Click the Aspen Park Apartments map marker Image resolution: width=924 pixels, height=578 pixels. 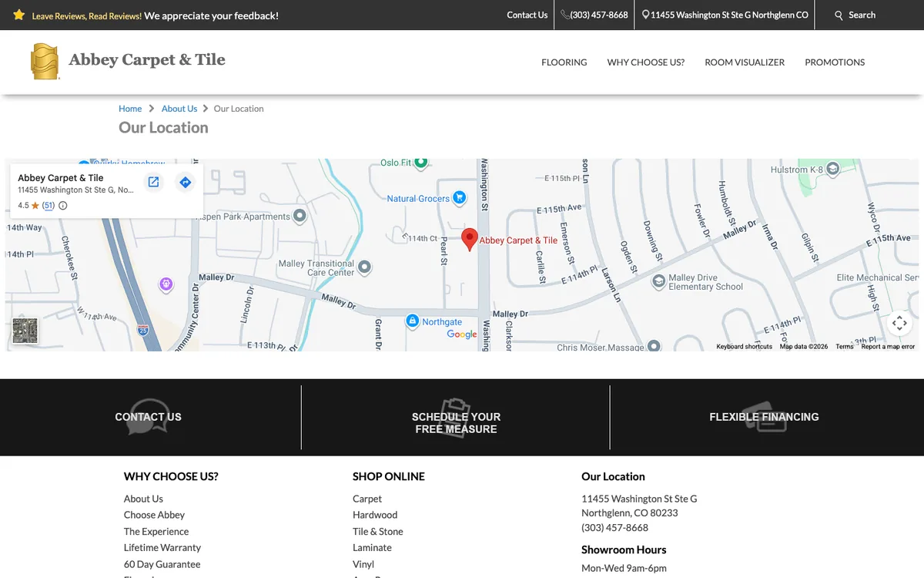[x=300, y=217]
